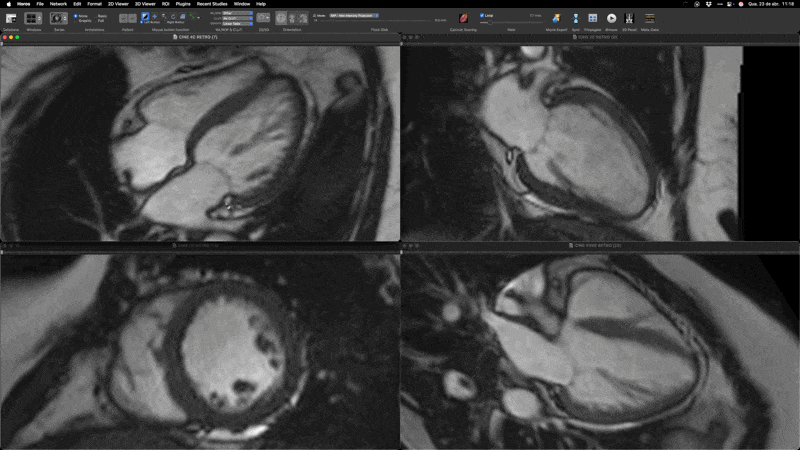
Task: Expand the ROI tool type arrow
Action: pyautogui.click(x=198, y=18)
